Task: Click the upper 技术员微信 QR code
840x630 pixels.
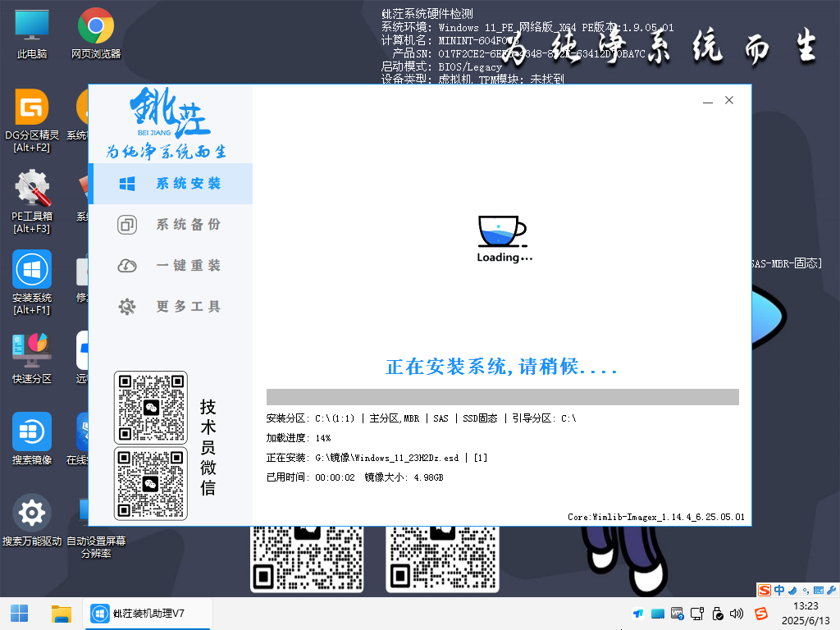Action: pyautogui.click(x=151, y=407)
